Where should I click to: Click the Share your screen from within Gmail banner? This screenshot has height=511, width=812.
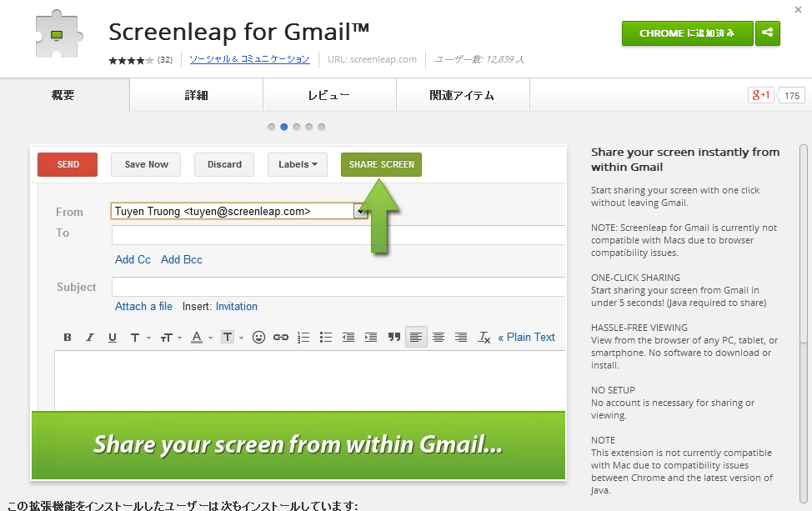pos(298,445)
